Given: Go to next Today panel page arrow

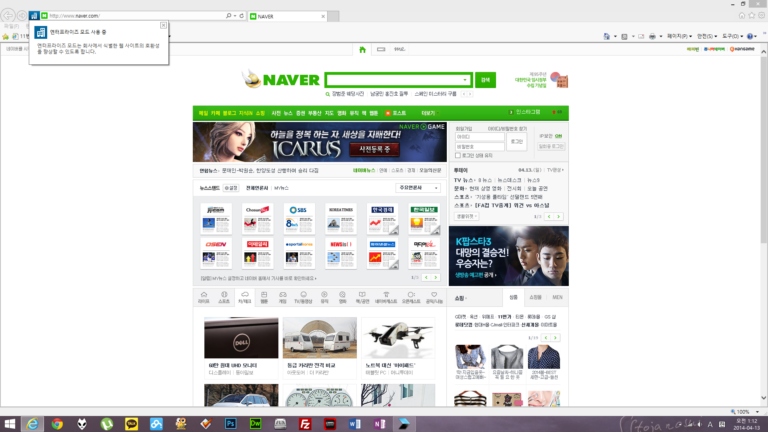Looking at the screenshot, I should (558, 216).
